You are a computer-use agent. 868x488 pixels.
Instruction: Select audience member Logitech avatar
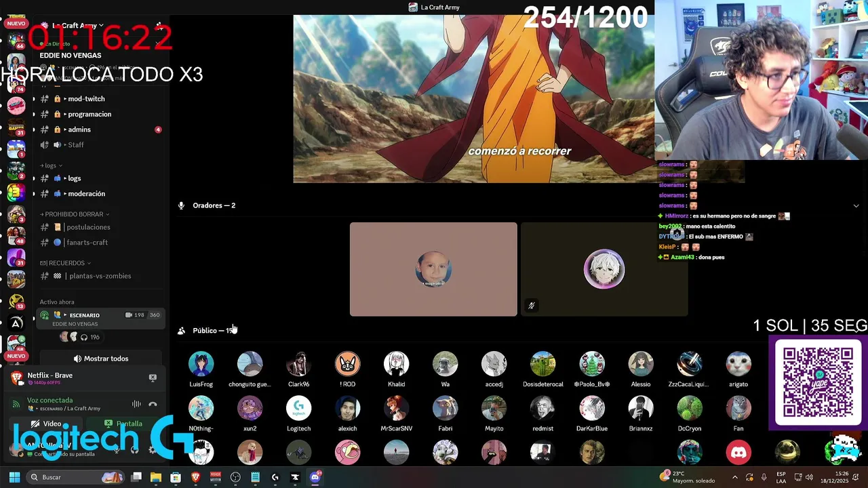click(x=298, y=409)
